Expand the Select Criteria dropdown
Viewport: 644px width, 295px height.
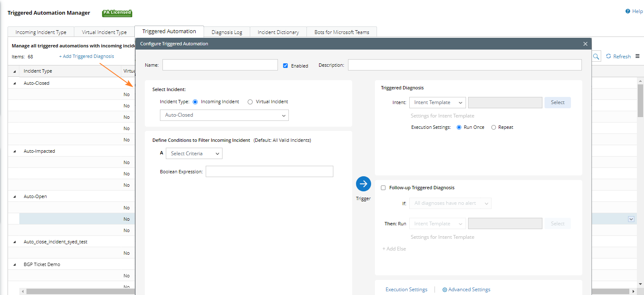coord(194,154)
